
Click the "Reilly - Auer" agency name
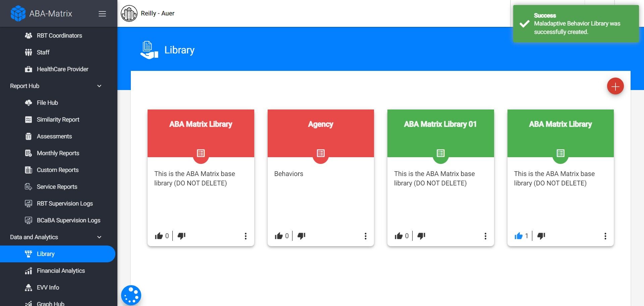(x=158, y=13)
